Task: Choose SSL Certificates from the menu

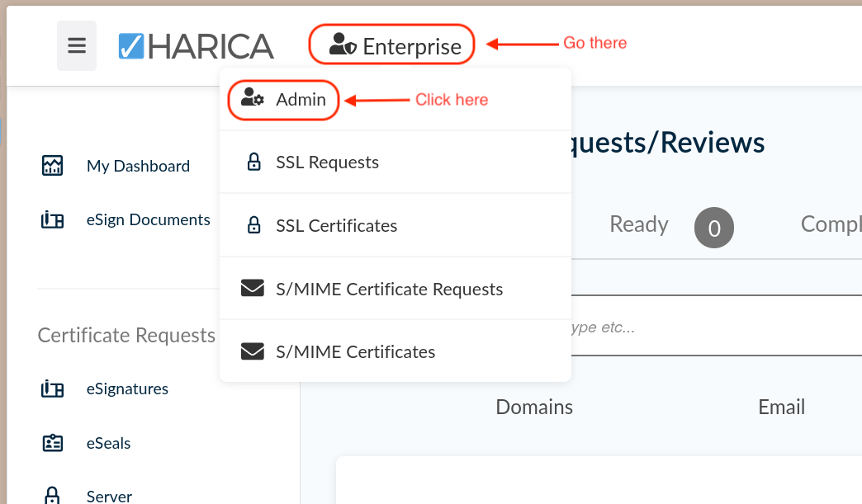Action: 336,226
